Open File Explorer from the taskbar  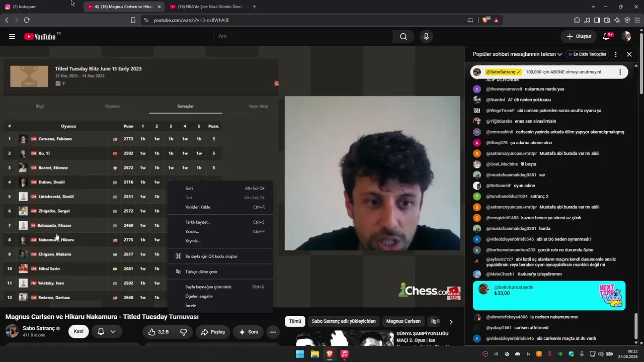pyautogui.click(x=314, y=354)
